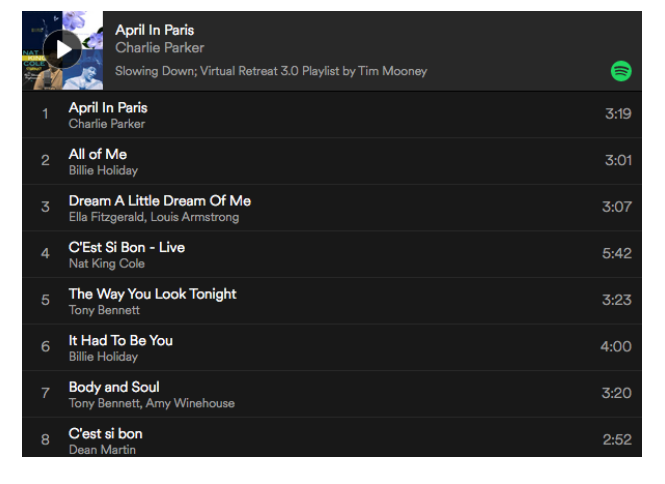The width and height of the screenshot is (665, 484).
Task: Open Charlie Parker artist link in header
Action: pos(159,47)
